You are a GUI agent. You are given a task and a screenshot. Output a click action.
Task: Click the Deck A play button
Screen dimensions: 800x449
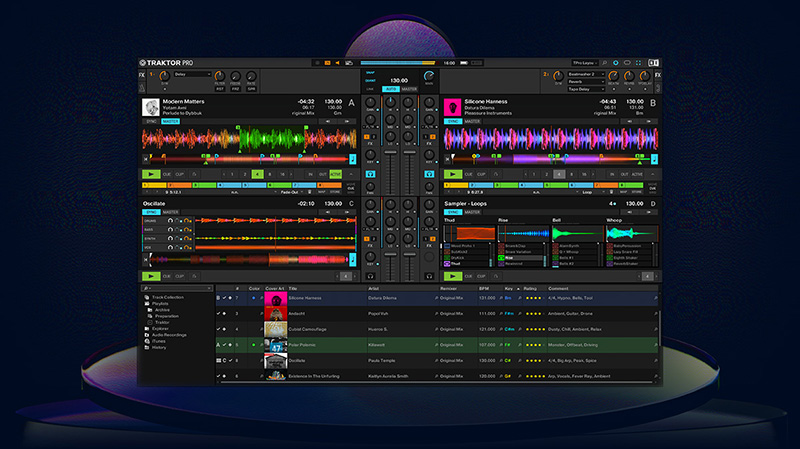[x=151, y=174]
